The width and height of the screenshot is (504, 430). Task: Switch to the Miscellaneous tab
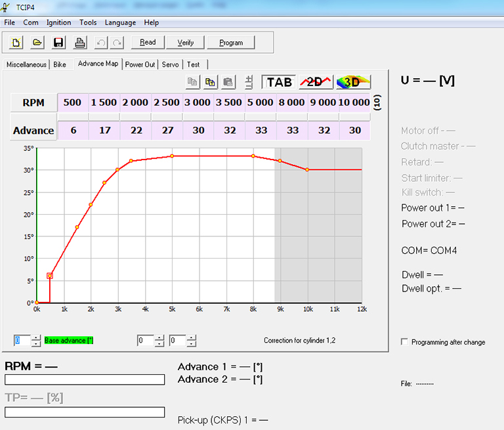pyautogui.click(x=26, y=64)
